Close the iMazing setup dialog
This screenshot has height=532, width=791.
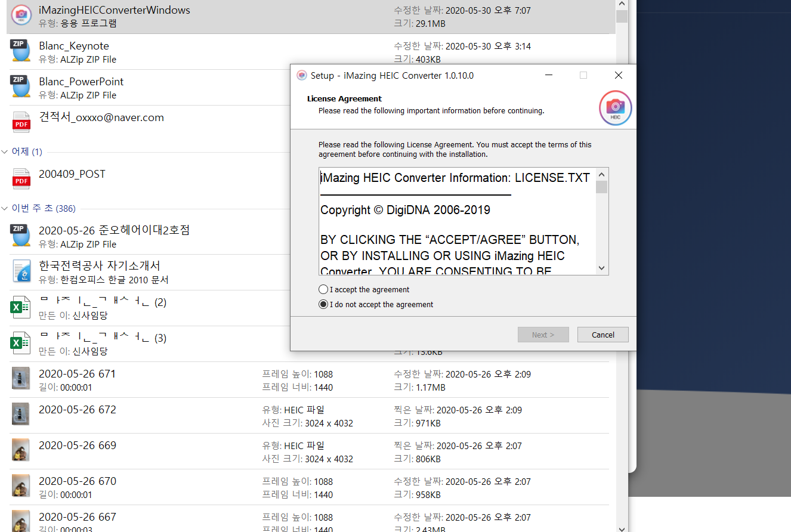click(619, 75)
